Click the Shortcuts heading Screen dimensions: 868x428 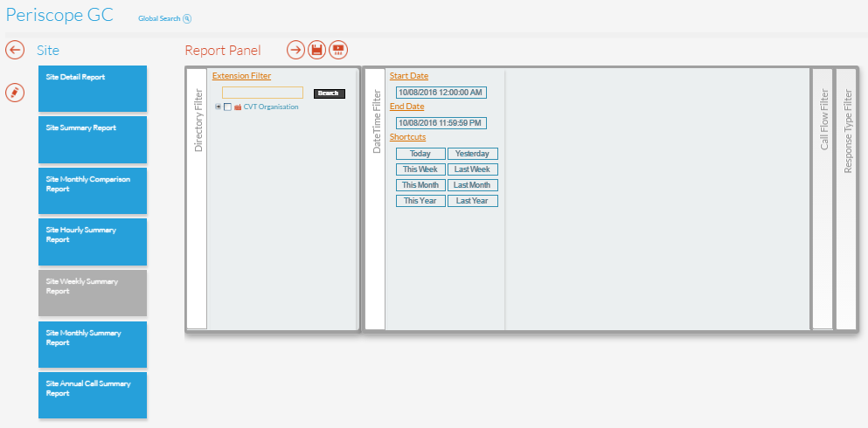click(407, 137)
